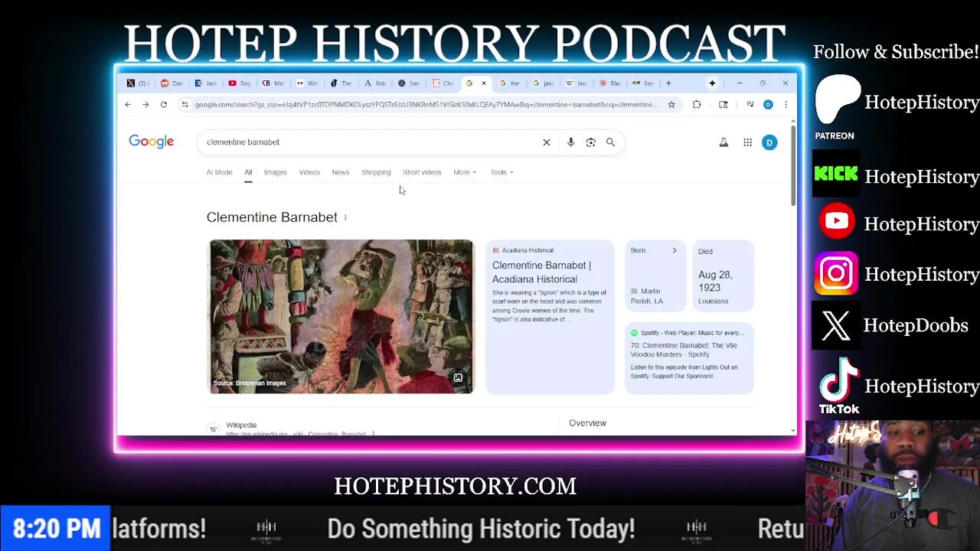Click the 'St. Martin Parish, LA' birthplace text
Viewport: 980px width, 551px height.
(647, 296)
